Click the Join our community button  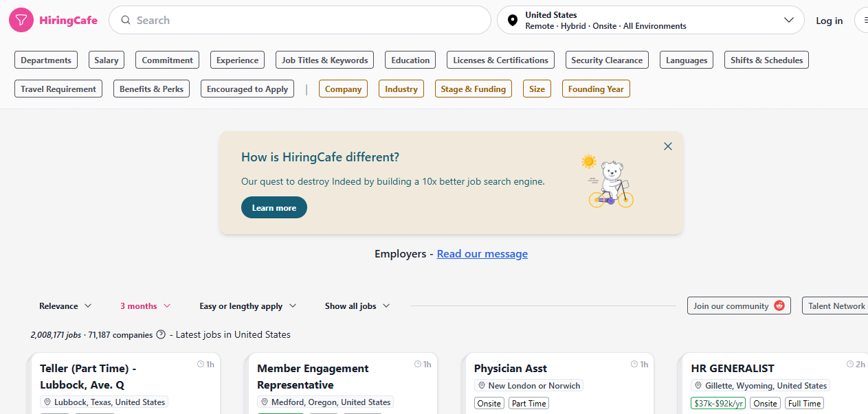click(739, 306)
